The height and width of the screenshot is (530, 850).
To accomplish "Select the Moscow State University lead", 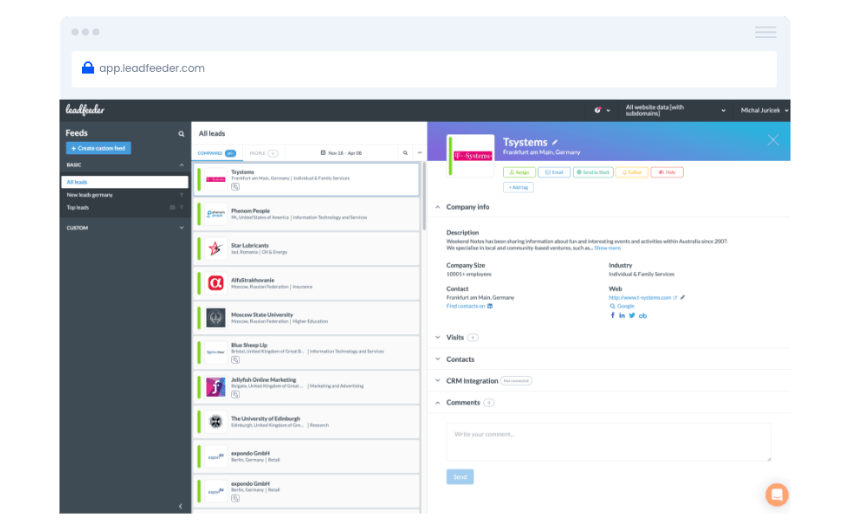I will tap(306, 318).
